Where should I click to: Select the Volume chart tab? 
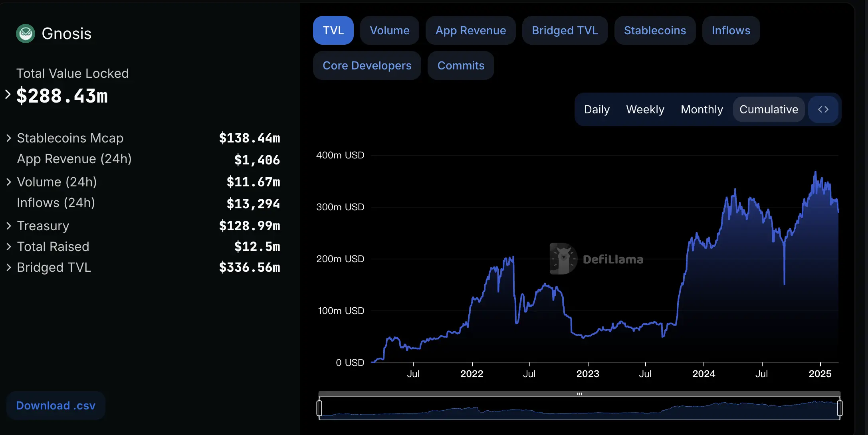coord(389,30)
